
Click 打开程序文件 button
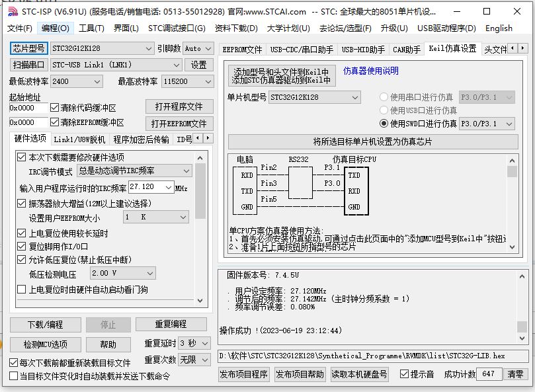point(179,107)
